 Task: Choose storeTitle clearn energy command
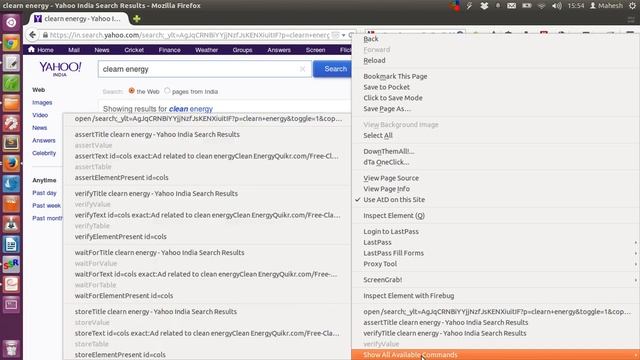coord(207,311)
